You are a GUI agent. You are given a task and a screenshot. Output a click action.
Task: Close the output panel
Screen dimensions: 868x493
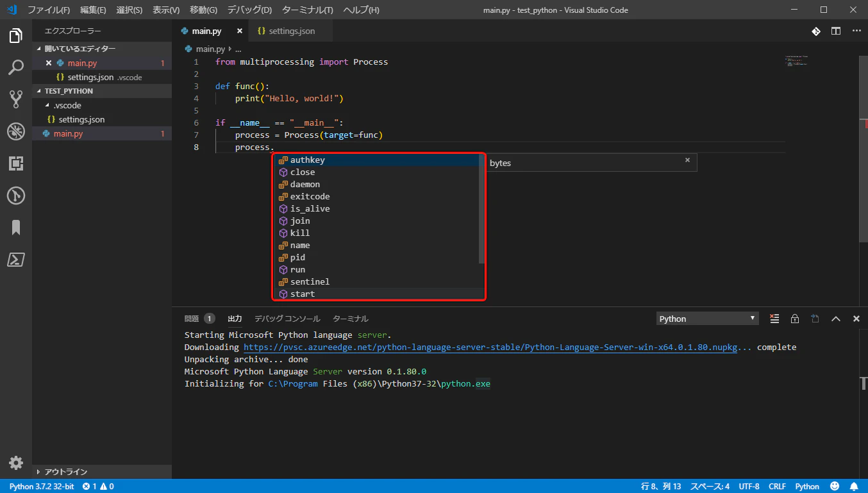click(x=856, y=319)
